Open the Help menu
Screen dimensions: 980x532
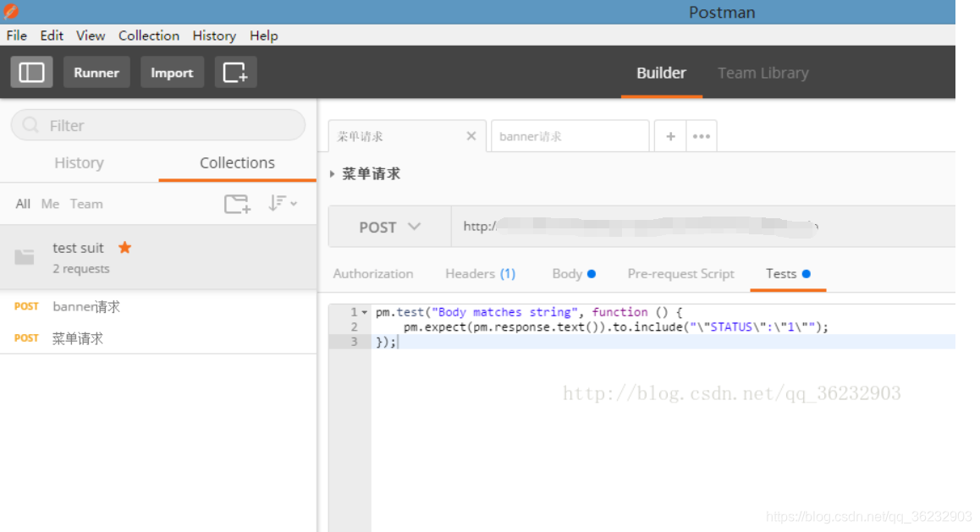click(264, 36)
